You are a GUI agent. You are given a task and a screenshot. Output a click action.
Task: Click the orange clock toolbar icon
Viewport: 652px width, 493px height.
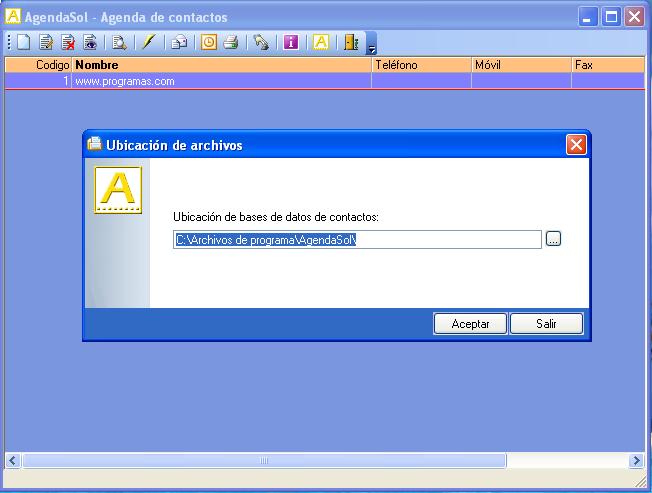(209, 42)
